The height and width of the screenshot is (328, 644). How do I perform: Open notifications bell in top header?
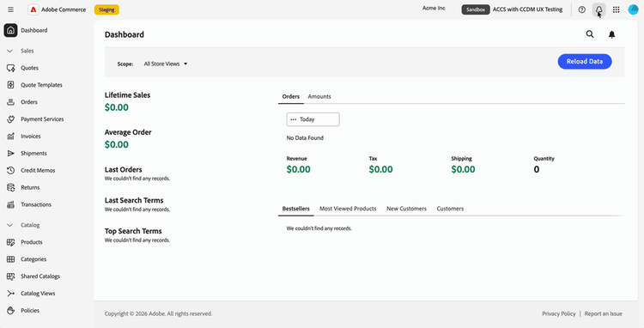pyautogui.click(x=598, y=9)
